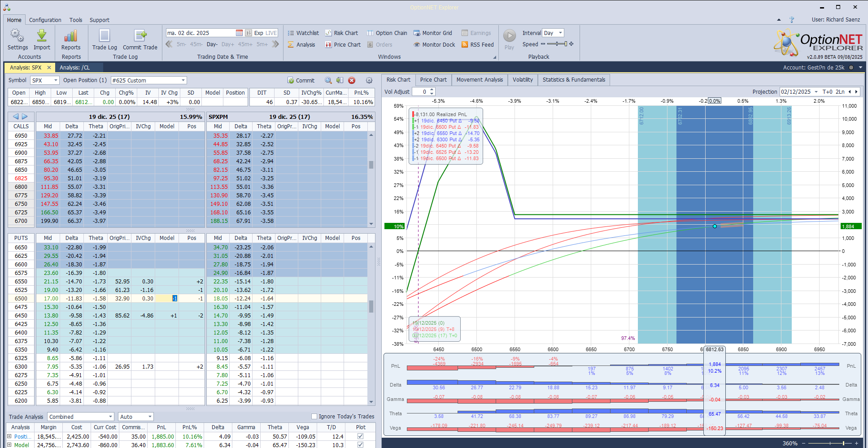Enable Ignore Today's Trades checkbox
Screen dimensions: 868x448
314,417
